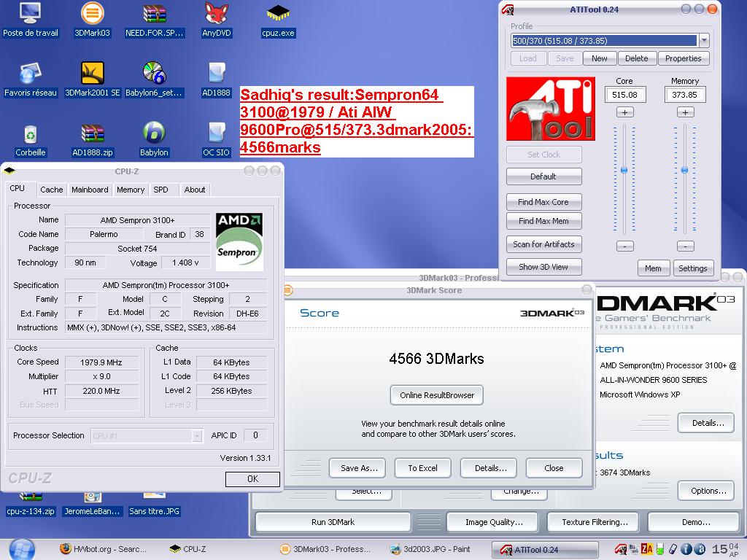The image size is (747, 560).
Task: Open the OC SIO desktop file
Action: (x=216, y=139)
